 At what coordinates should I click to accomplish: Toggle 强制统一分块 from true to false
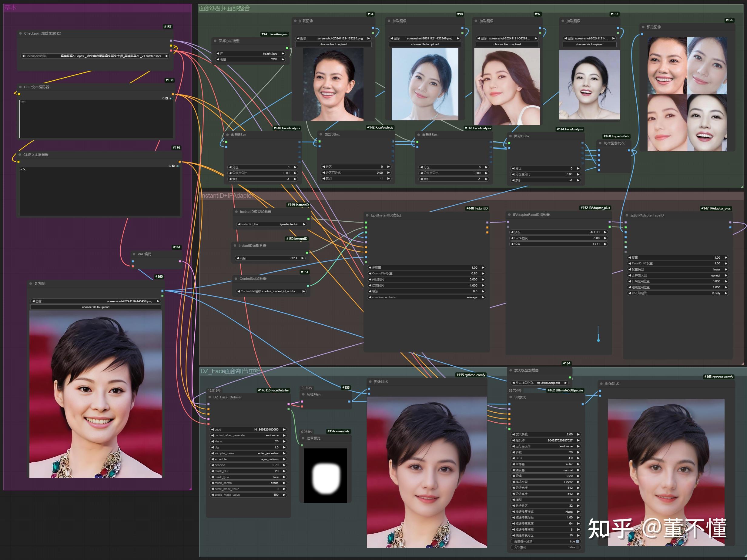coord(578,542)
